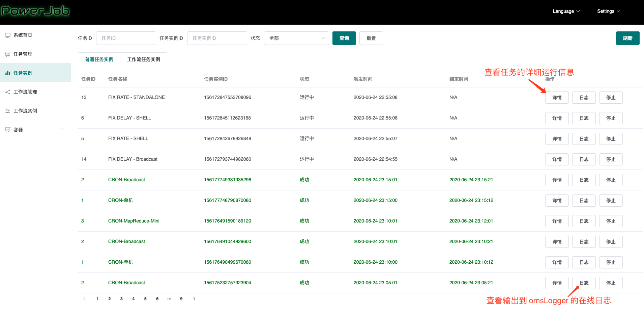Click 详情 for FIX RATE - STANDALONE

[557, 97]
